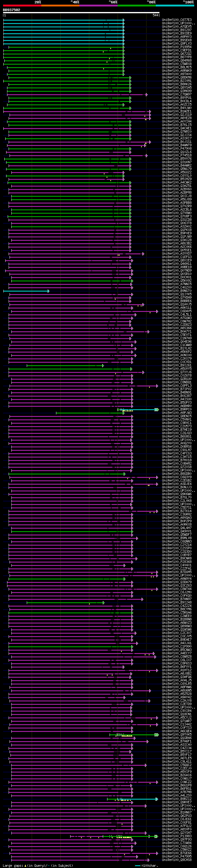This screenshot has width=197, height=868.
Task: Click the query end position label 544
Action: click(155, 15)
